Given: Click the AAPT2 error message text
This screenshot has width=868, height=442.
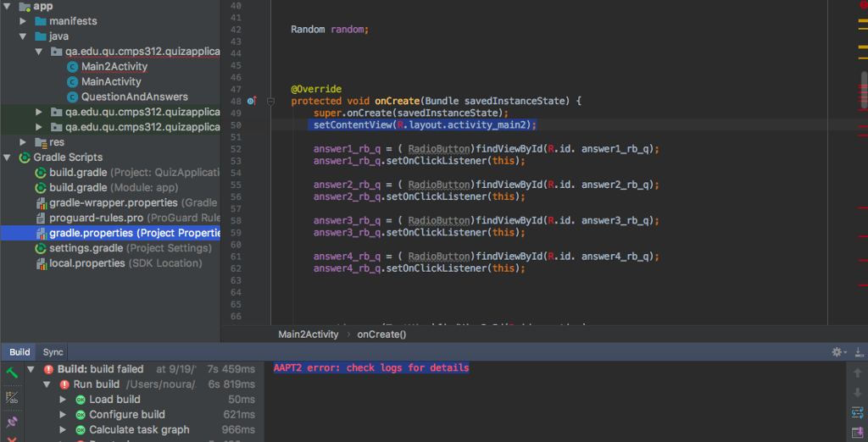Looking at the screenshot, I should coord(371,367).
